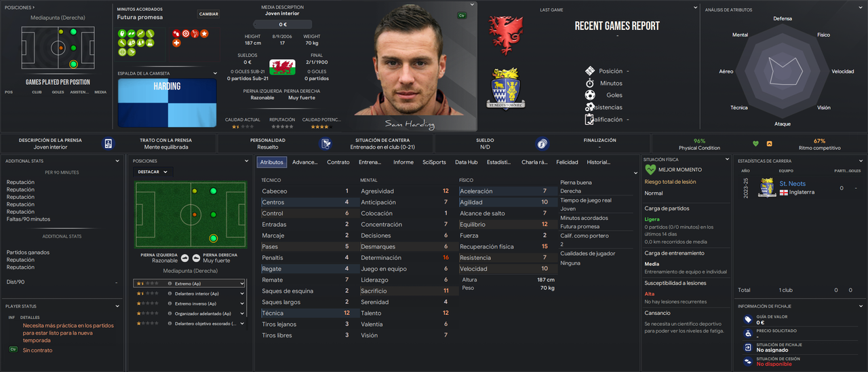The image size is (868, 372).
Task: Switch to the Contrato tab
Action: [338, 162]
